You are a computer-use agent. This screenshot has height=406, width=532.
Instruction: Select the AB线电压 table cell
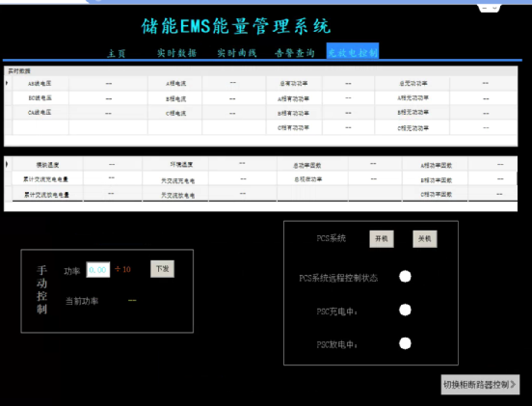click(40, 84)
